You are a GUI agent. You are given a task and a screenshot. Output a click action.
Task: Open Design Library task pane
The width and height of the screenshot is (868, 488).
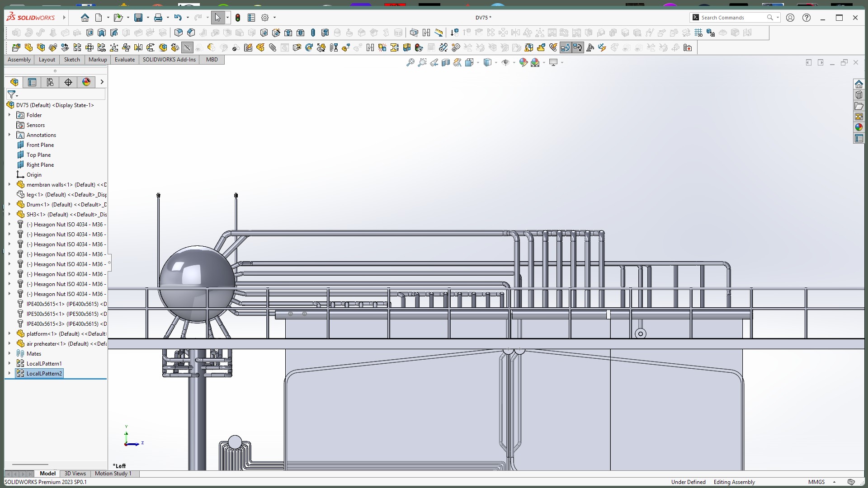(859, 95)
